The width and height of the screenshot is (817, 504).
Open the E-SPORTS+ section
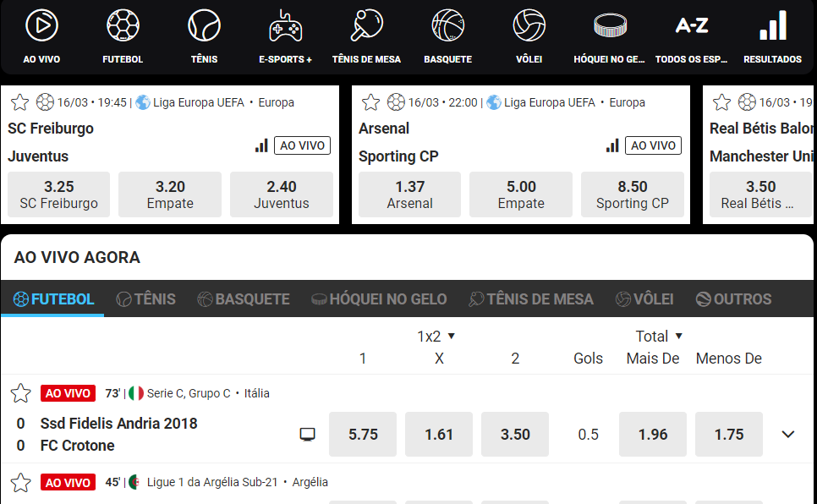click(x=286, y=34)
